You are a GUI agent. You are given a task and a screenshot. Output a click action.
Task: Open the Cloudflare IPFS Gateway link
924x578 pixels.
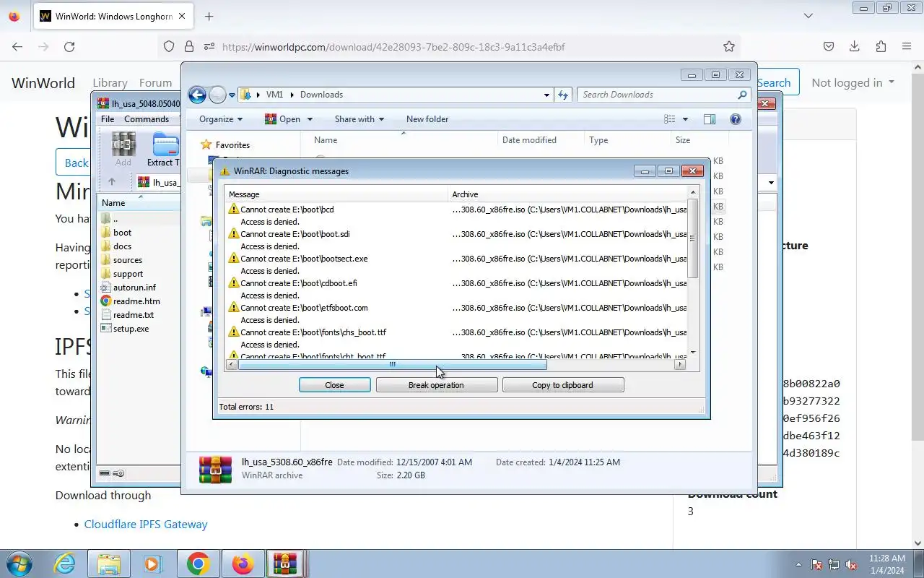[x=146, y=525]
